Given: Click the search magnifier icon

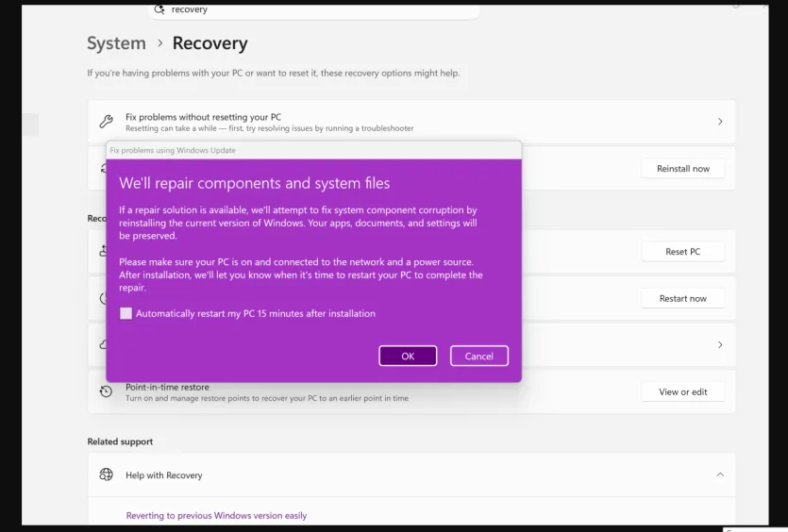Looking at the screenshot, I should point(159,9).
